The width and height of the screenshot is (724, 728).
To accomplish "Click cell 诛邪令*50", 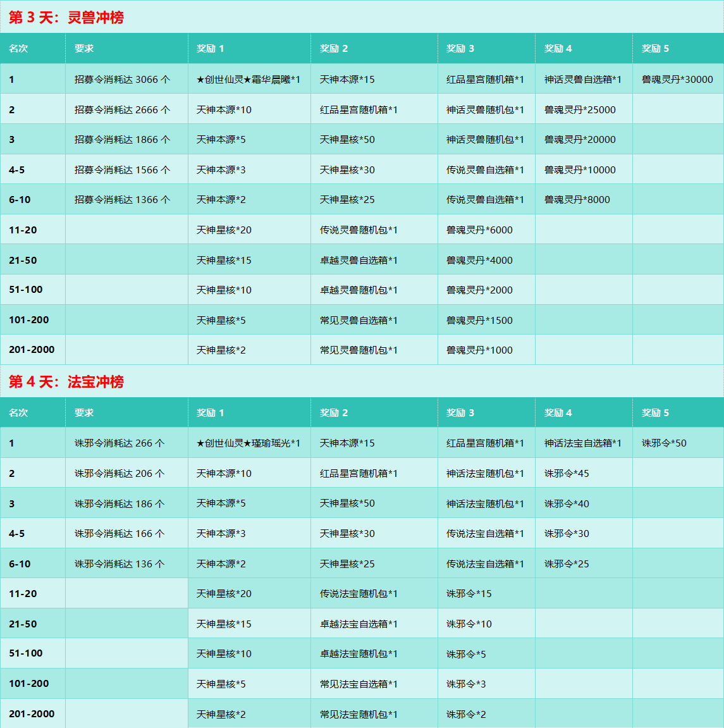I will coord(664,443).
